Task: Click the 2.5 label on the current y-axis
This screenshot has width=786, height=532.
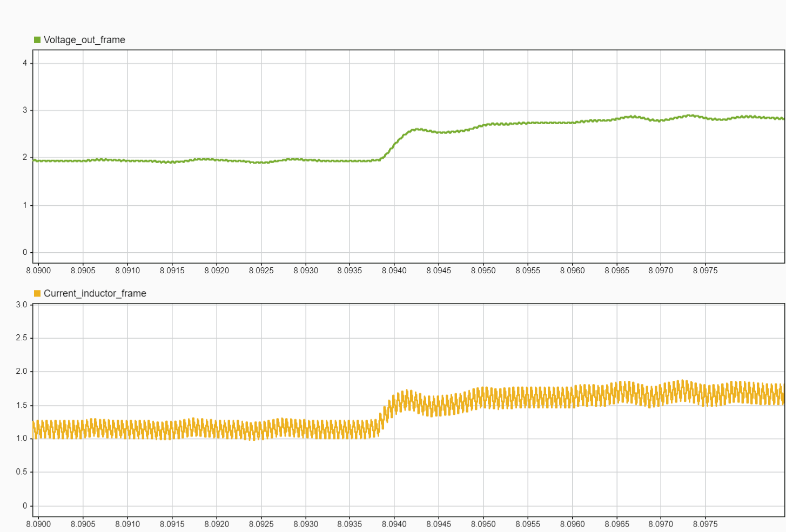Action: (22, 338)
